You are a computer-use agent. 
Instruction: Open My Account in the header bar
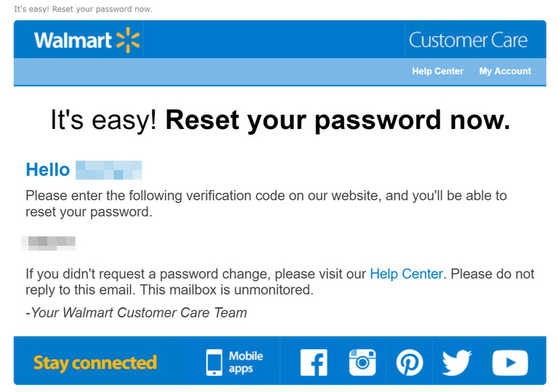click(505, 71)
